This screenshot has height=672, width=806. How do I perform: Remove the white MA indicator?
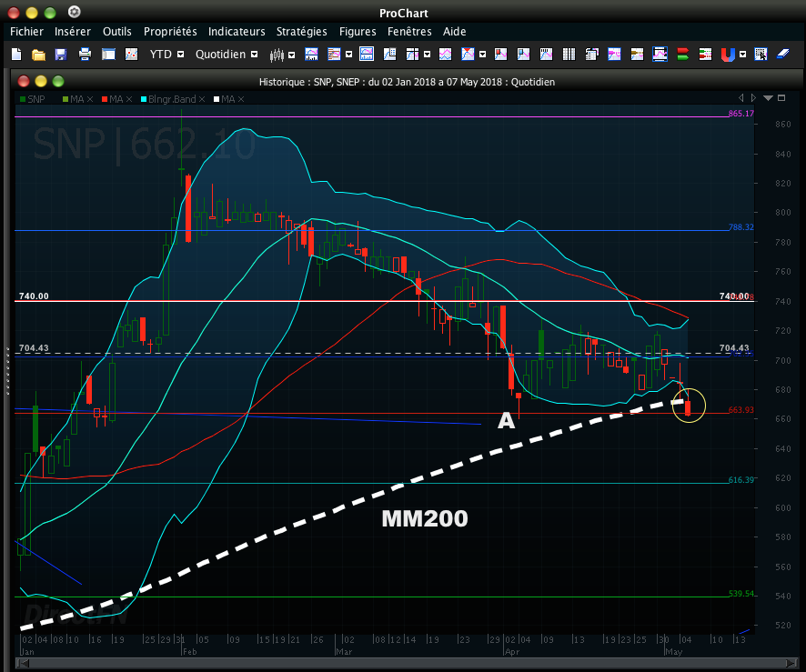click(241, 99)
